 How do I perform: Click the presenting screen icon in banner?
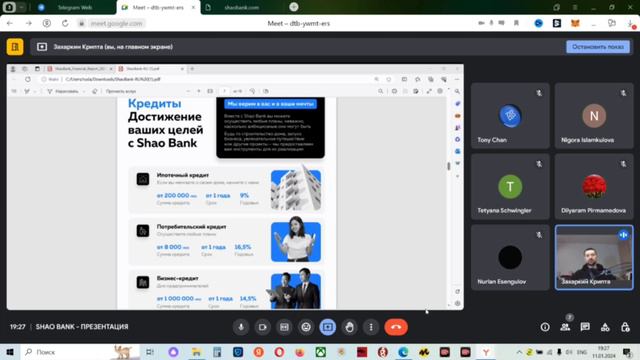click(42, 47)
